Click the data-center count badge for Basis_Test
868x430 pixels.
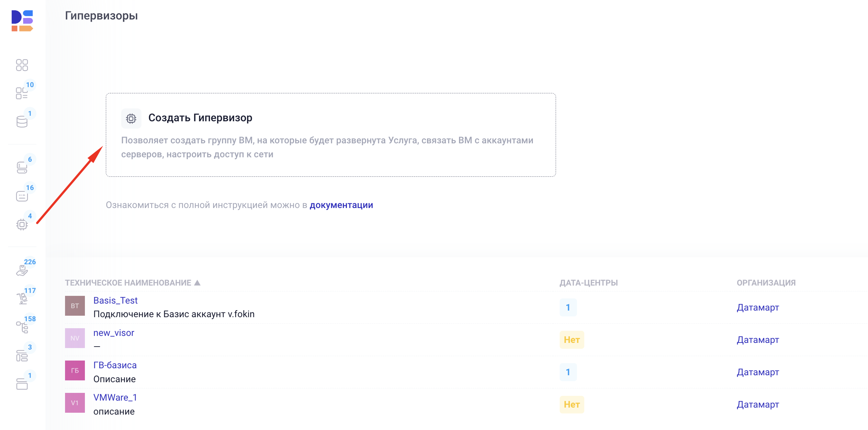[568, 308]
